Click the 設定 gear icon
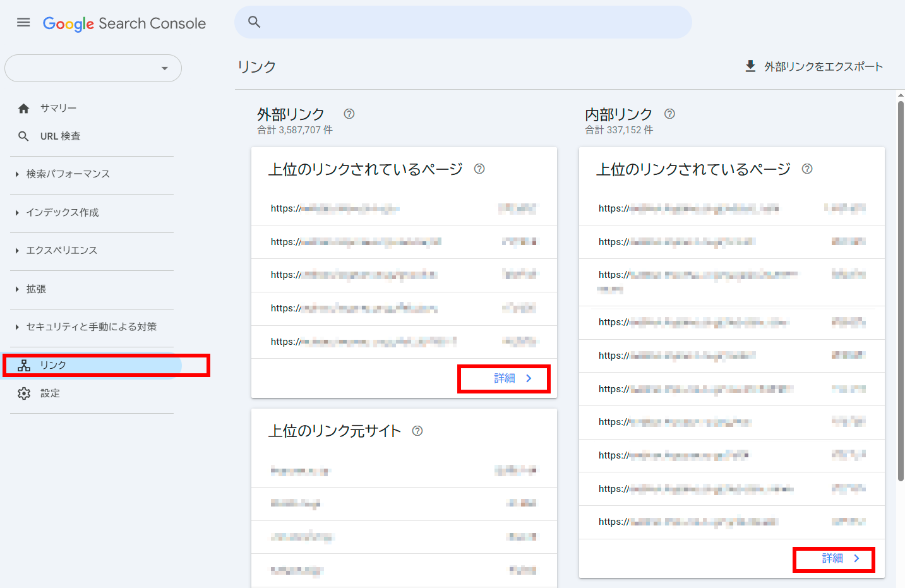905x588 pixels. pyautogui.click(x=24, y=393)
